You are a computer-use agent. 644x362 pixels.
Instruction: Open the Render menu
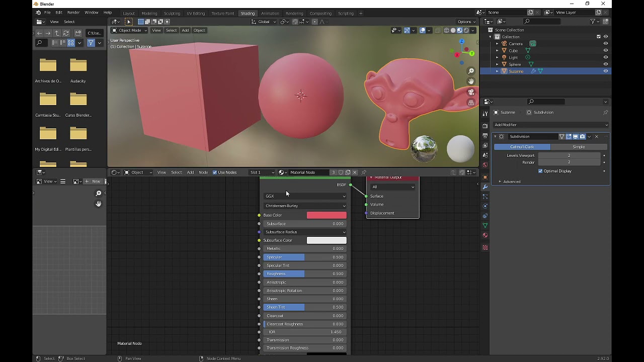click(73, 12)
